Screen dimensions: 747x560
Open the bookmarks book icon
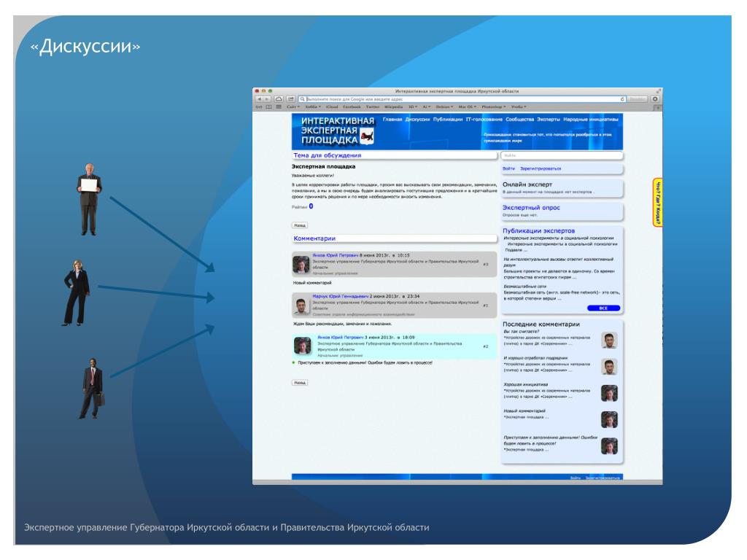coord(268,106)
